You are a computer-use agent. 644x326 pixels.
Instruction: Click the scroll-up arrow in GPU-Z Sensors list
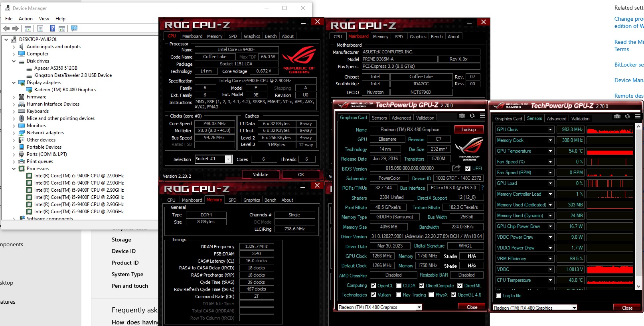(x=638, y=126)
